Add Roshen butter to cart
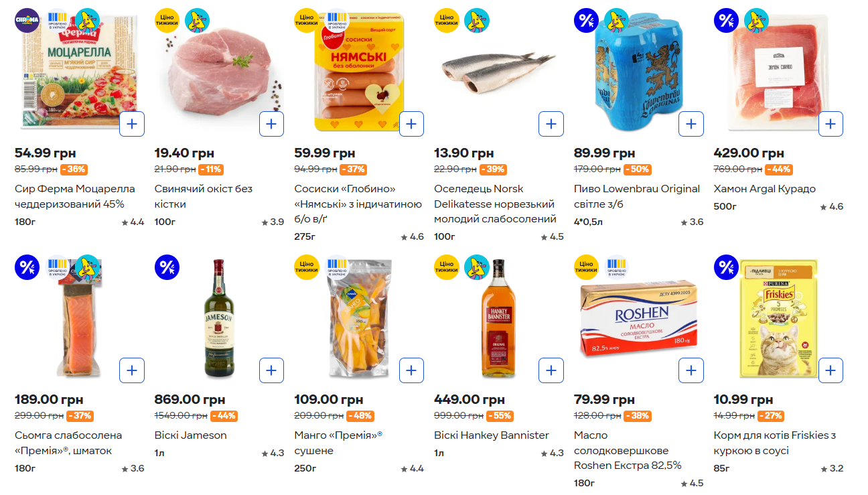Viewport: 868px width, 495px height. (x=691, y=370)
